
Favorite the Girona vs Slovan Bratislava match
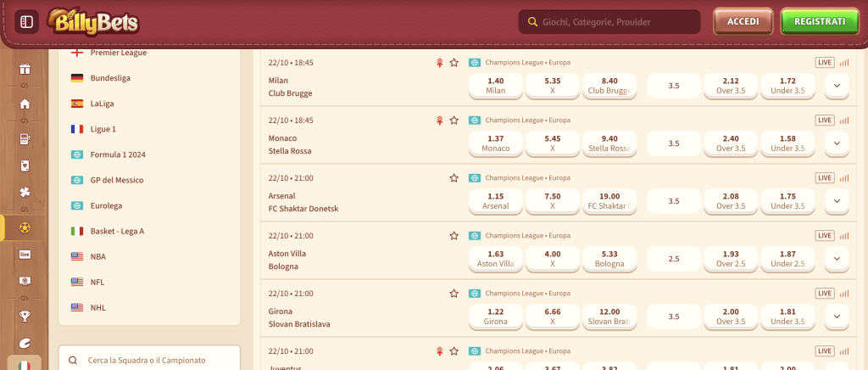(x=454, y=293)
